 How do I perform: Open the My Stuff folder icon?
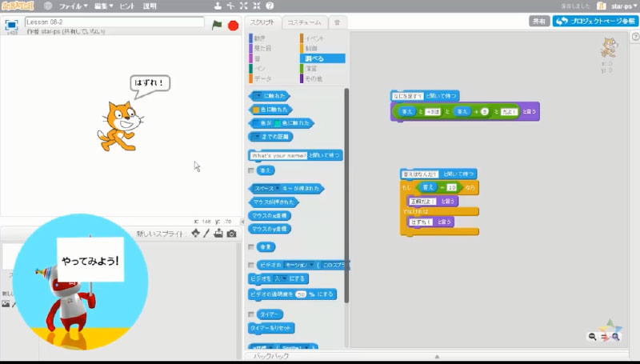click(602, 6)
